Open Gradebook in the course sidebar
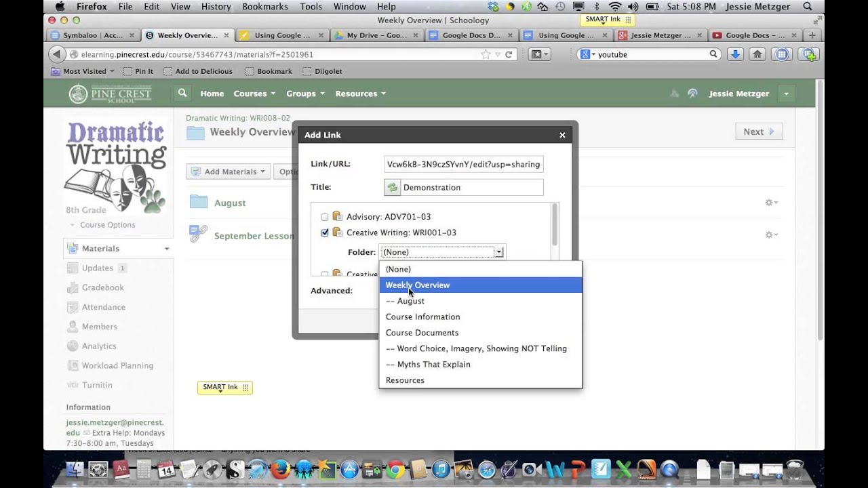Screen dimensions: 868x488 coord(102,287)
